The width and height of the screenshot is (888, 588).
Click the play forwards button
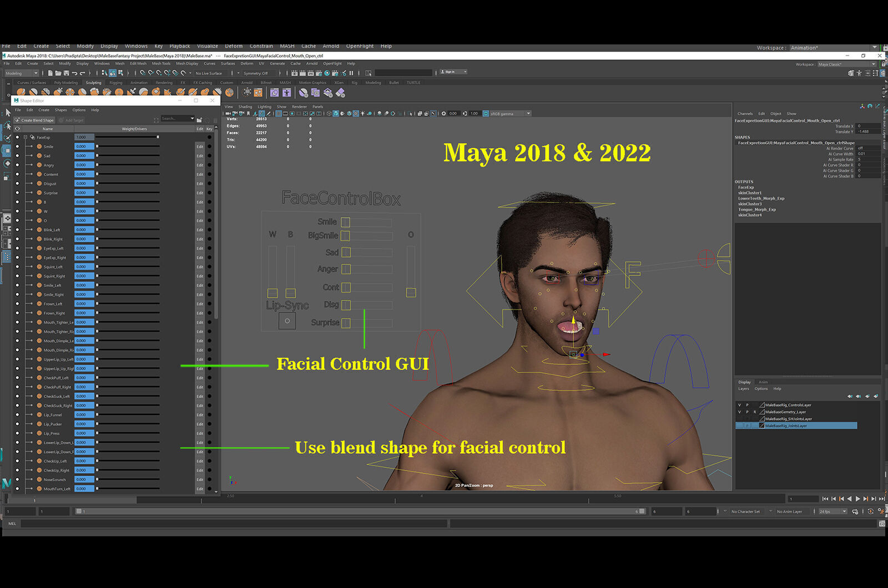coord(857,499)
